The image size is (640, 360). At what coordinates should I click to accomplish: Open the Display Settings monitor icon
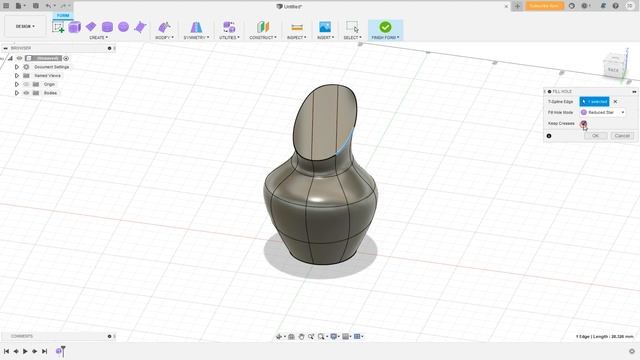click(x=333, y=336)
